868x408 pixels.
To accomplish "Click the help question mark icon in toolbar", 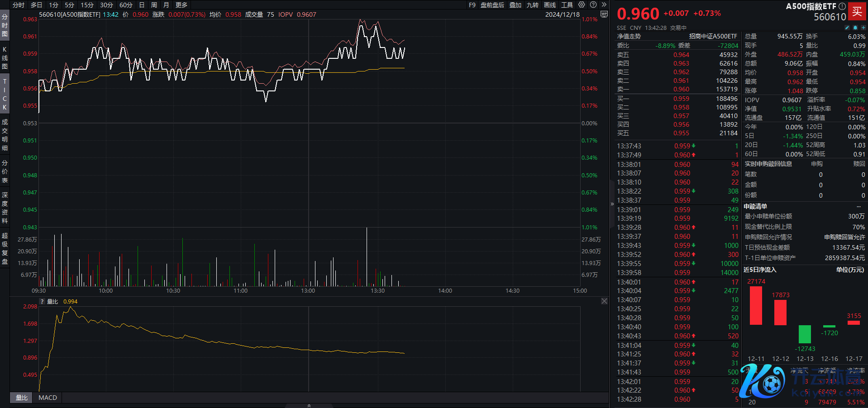I will tap(593, 5).
